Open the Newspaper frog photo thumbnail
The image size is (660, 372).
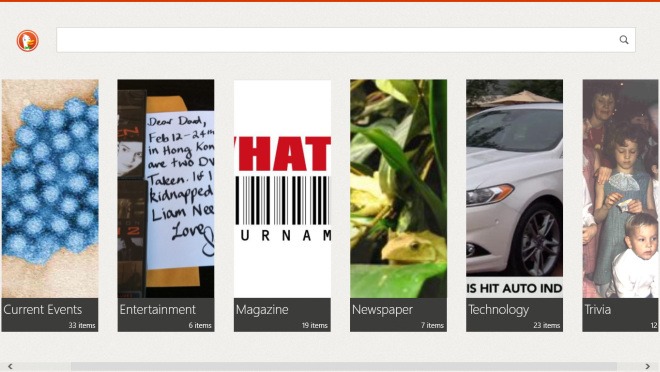399,189
